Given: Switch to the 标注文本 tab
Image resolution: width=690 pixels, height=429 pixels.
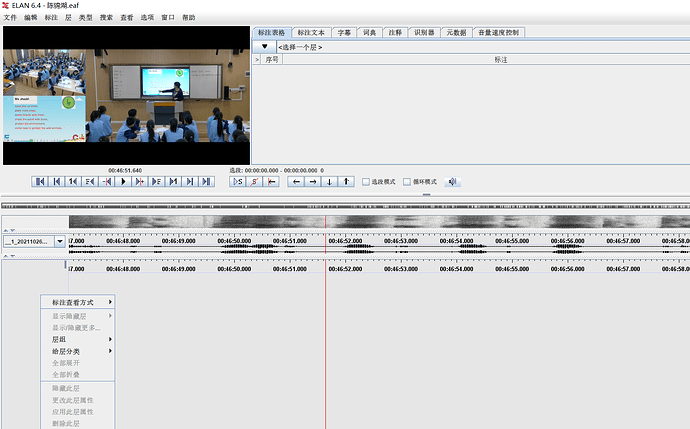Looking at the screenshot, I should tap(311, 33).
